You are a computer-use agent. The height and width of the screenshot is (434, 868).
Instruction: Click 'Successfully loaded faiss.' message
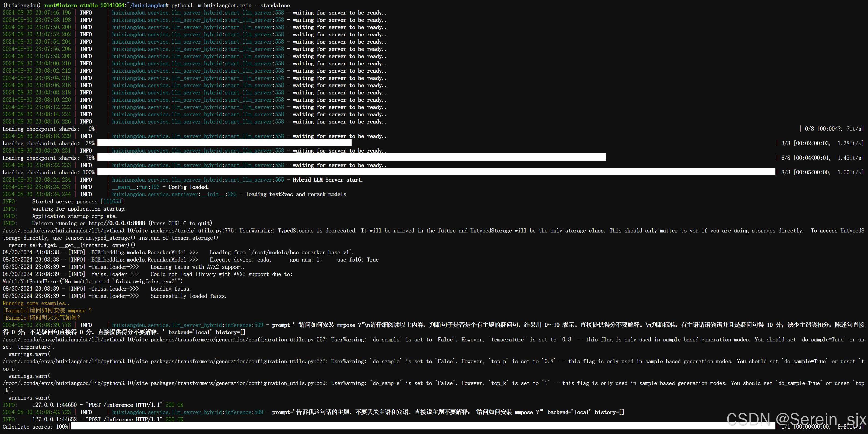[x=188, y=296]
